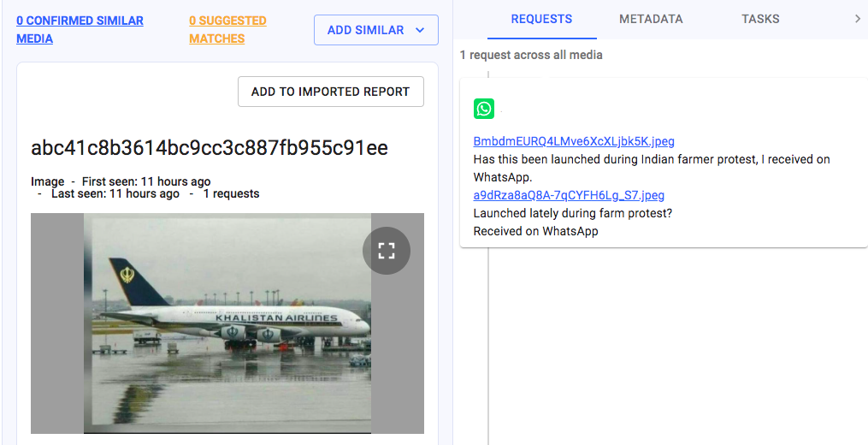
Task: Open BmbdmEURQ4LMve6XcXLjbk5K.jpeg link
Action: (x=574, y=141)
